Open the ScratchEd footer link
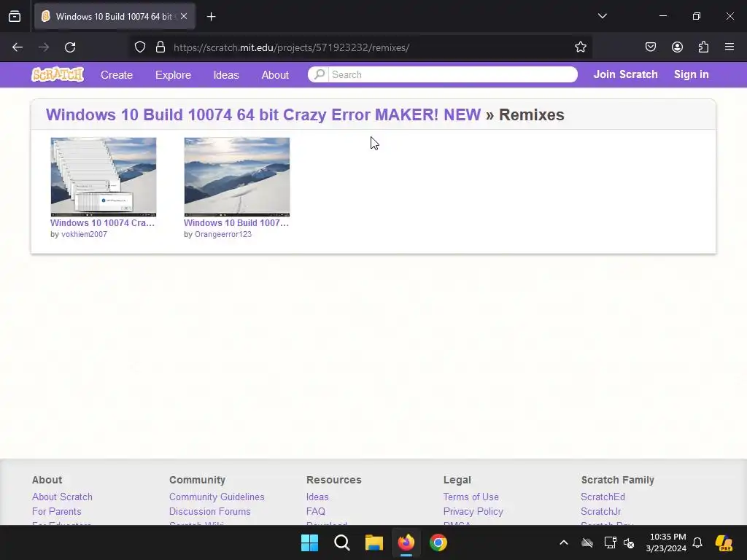 603,497
